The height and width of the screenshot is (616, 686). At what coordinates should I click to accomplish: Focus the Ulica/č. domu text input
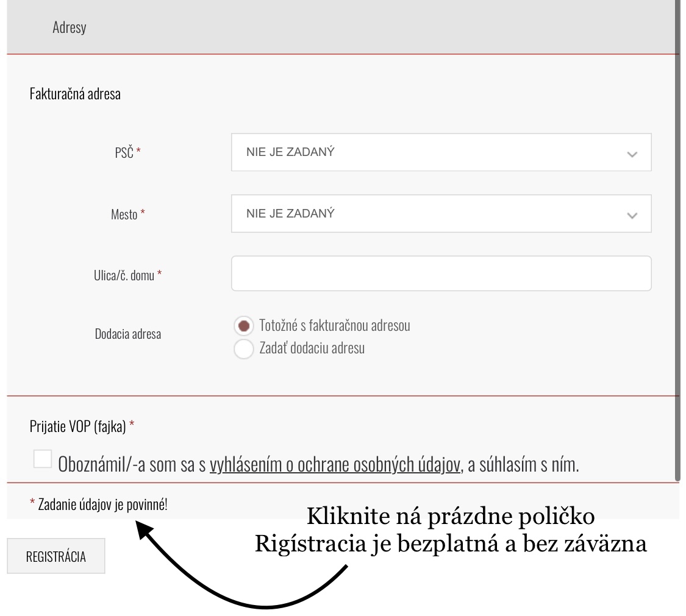(x=441, y=273)
